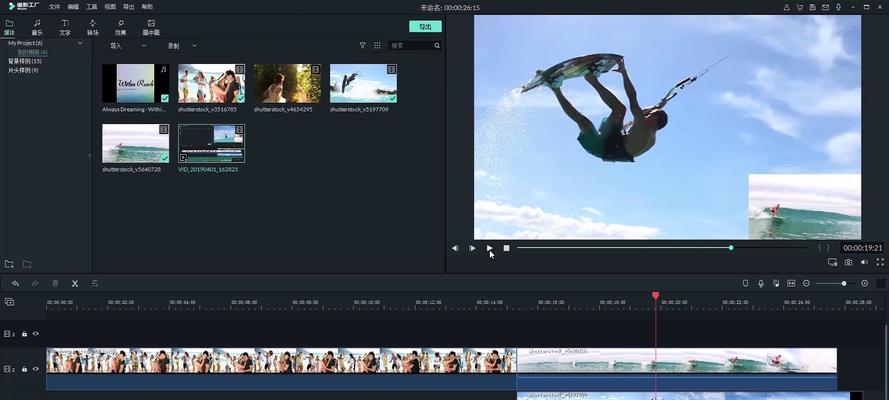The height and width of the screenshot is (400, 889).
Task: Open the 视图 (View) menu
Action: pos(111,7)
